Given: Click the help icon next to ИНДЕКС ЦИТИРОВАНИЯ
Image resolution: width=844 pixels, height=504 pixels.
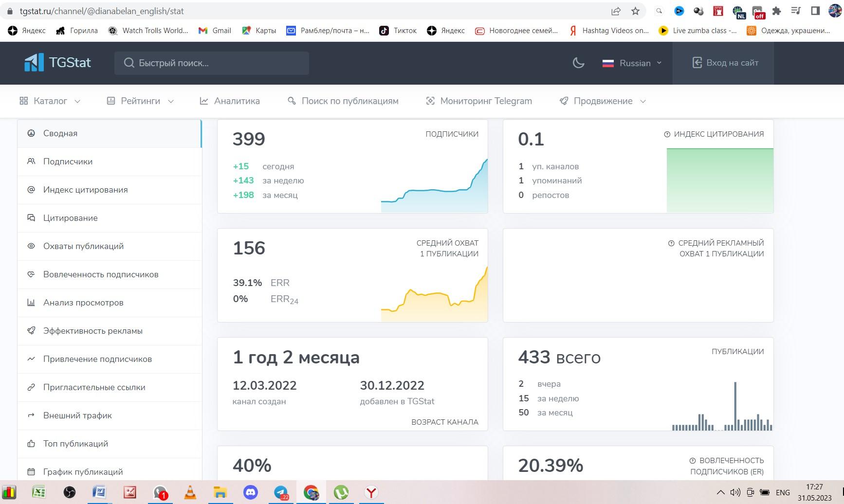Looking at the screenshot, I should pos(667,134).
